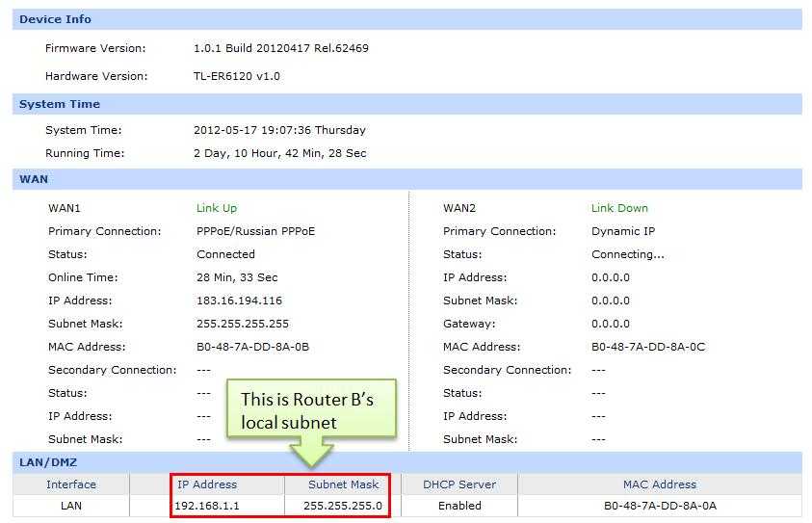Click the System Time section header
The width and height of the screenshot is (812, 523).
(x=407, y=104)
